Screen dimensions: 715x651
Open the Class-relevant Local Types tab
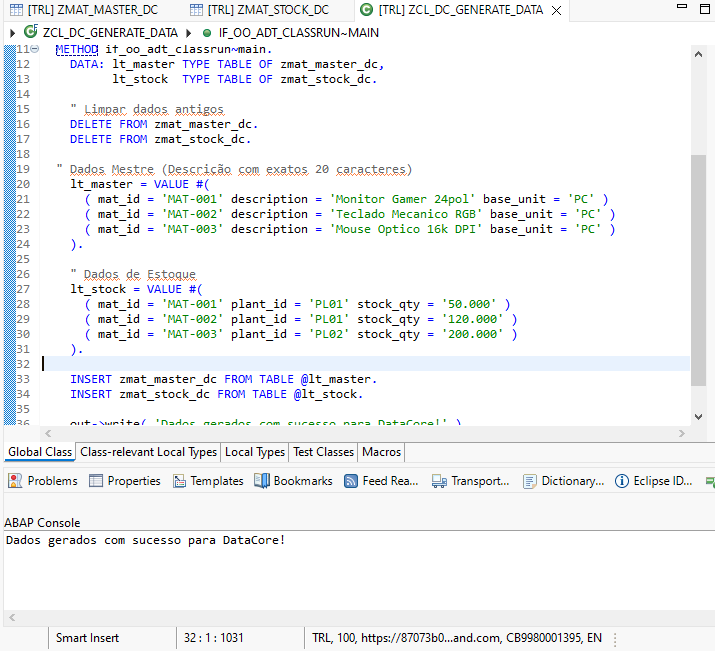148,452
